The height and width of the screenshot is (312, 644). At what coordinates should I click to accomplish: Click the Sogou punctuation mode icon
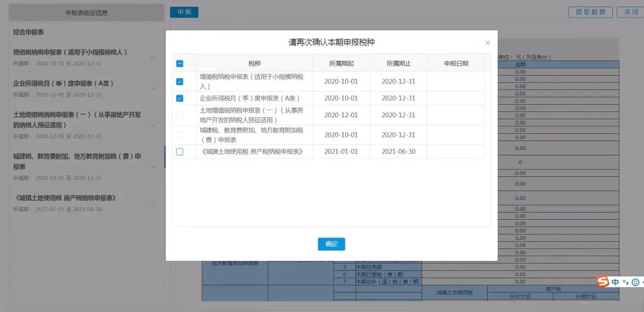(x=625, y=282)
